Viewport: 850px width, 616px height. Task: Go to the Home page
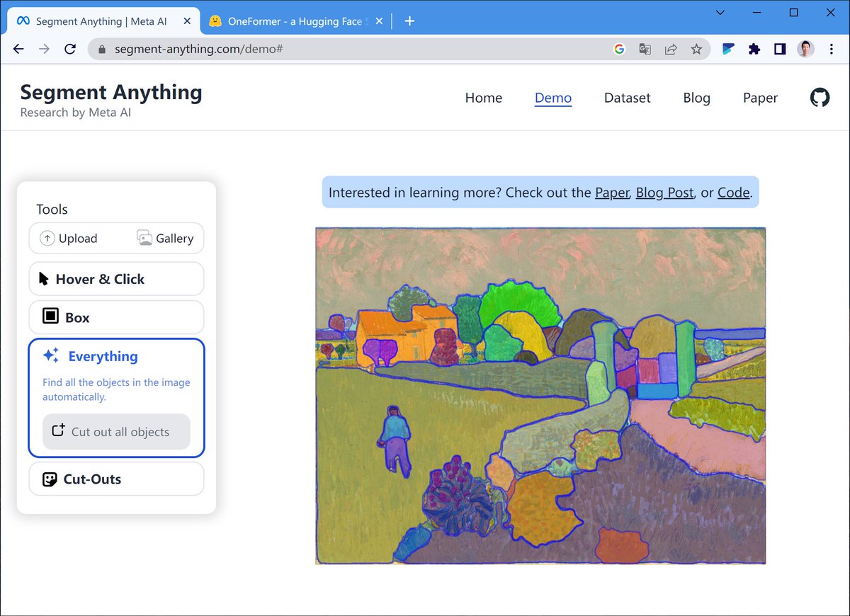point(484,98)
